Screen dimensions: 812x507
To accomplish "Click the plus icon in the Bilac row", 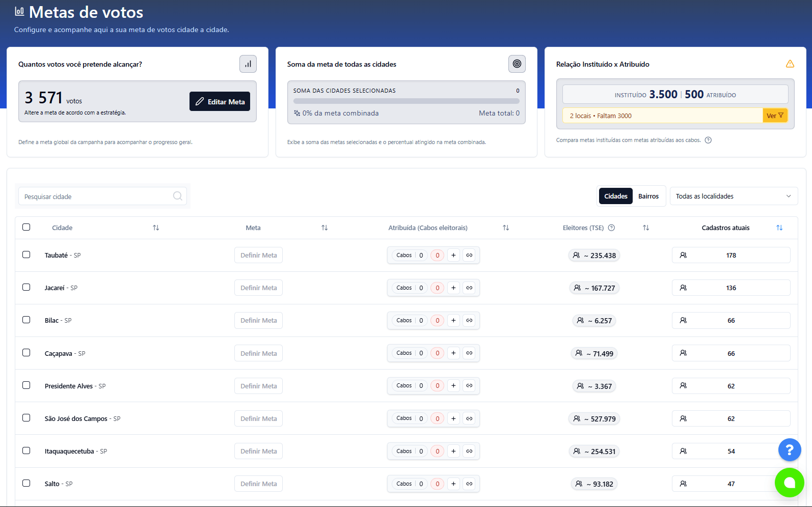I will (453, 320).
